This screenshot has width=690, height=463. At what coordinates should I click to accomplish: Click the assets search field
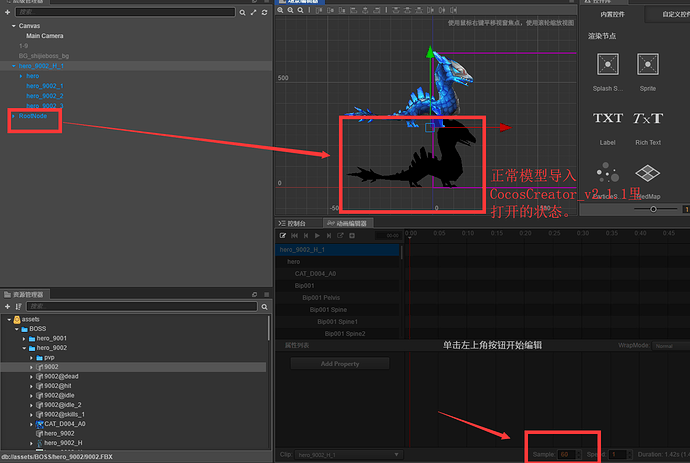click(x=142, y=306)
